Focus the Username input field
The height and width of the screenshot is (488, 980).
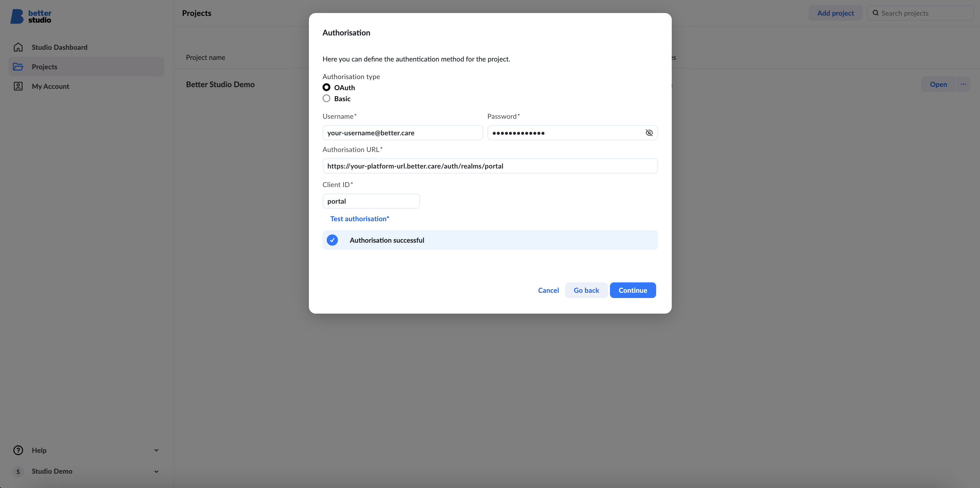pos(403,133)
